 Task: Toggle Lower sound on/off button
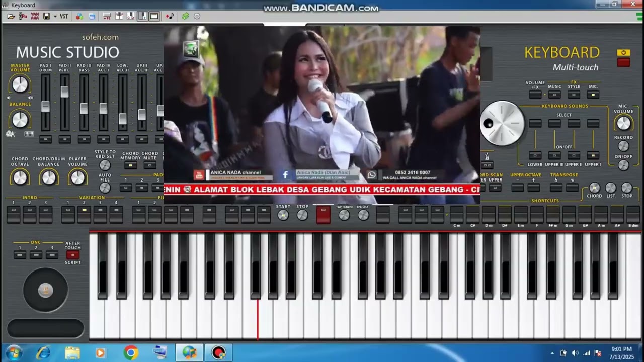pos(535,155)
